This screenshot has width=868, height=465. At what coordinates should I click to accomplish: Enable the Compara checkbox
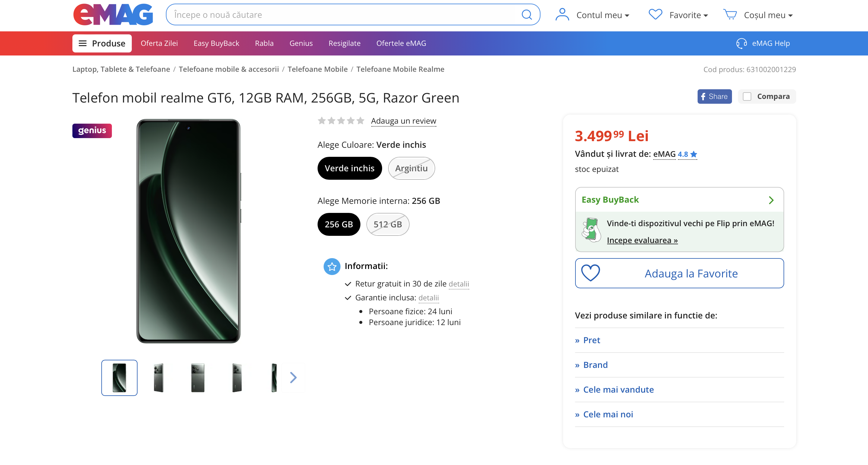(747, 97)
